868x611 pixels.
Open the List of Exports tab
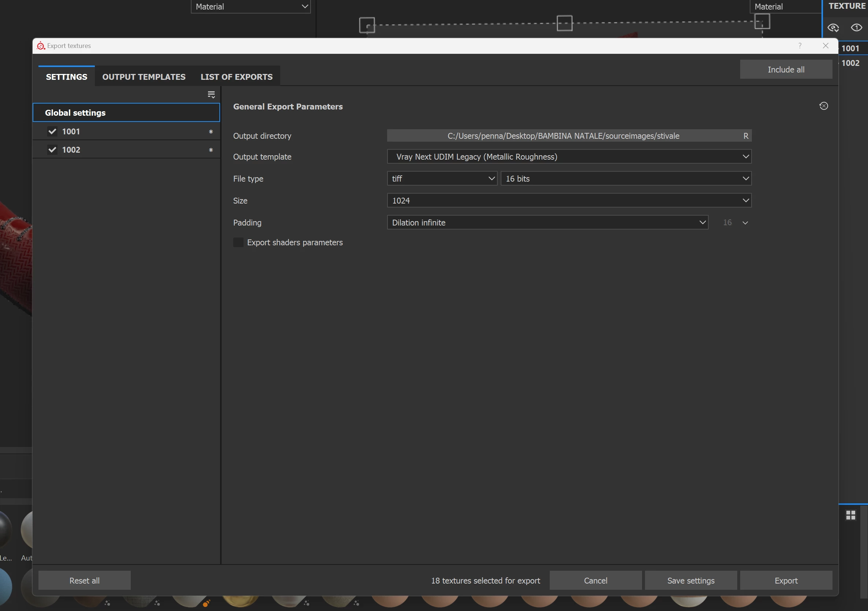[x=236, y=77]
